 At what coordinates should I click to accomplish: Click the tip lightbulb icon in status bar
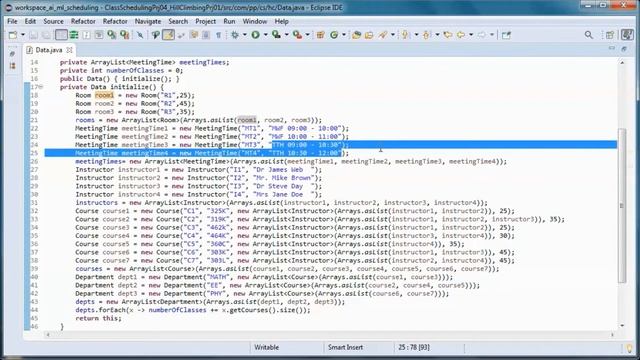pyautogui.click(x=630, y=348)
